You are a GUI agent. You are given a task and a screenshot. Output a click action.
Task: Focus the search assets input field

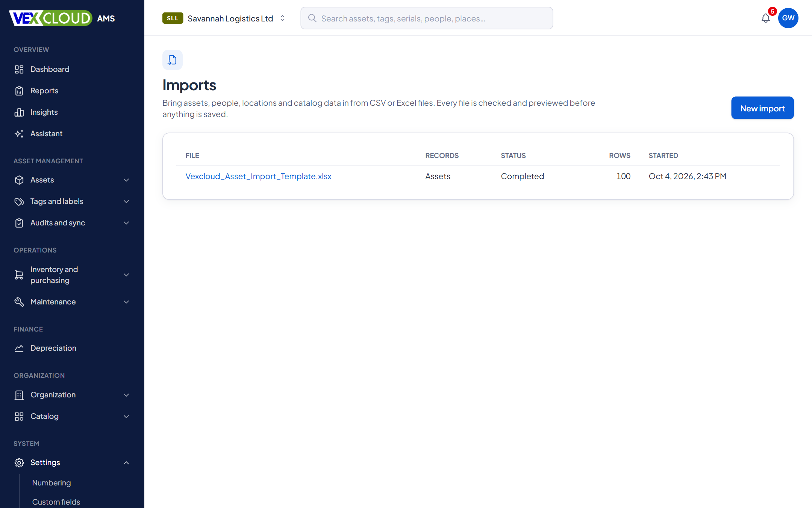coord(427,18)
